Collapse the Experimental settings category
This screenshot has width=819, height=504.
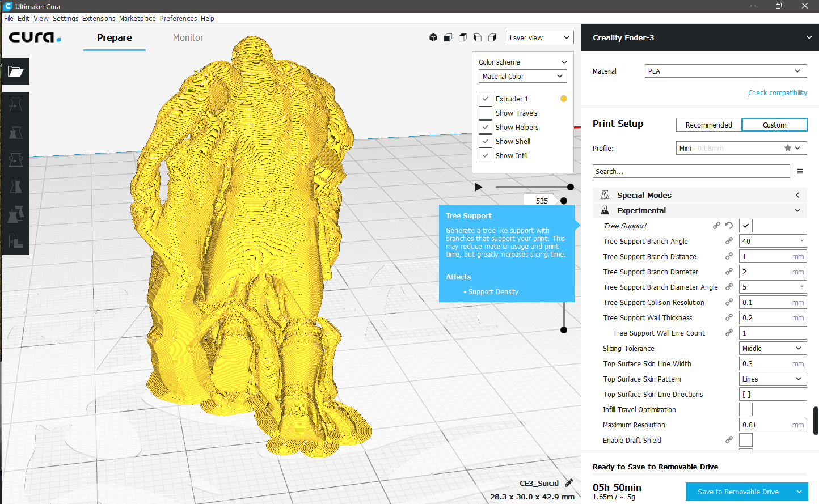700,210
